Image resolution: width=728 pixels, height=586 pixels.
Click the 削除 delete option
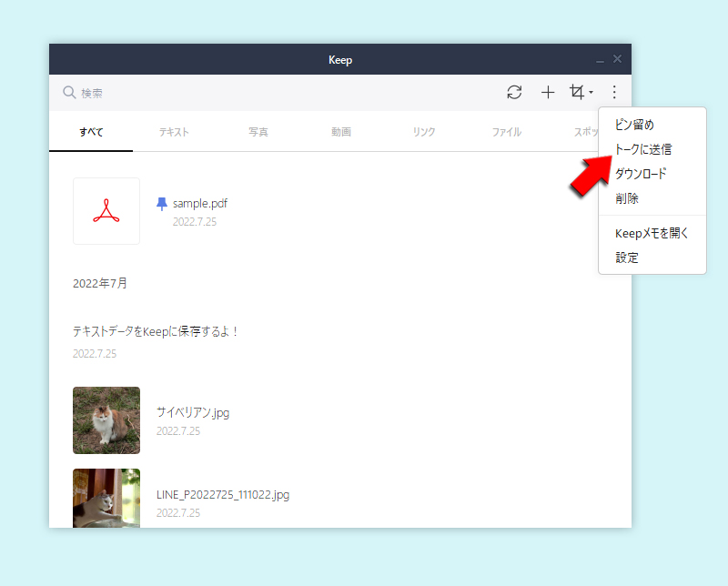click(627, 197)
